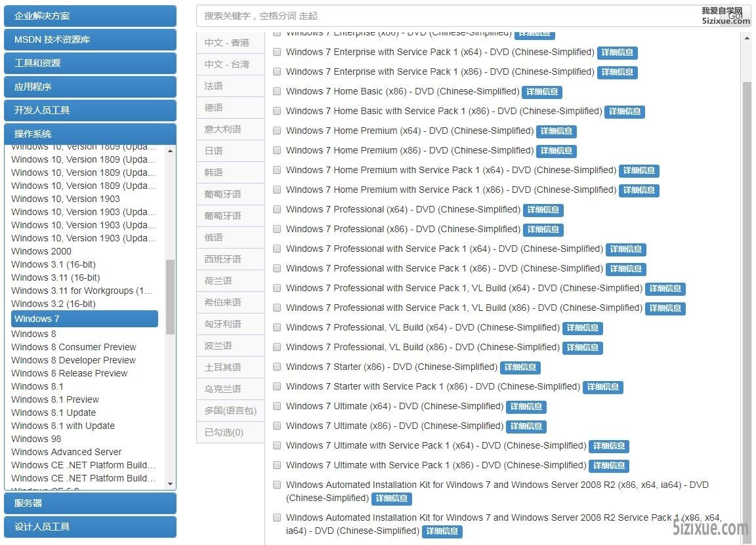Select the 乌克兰语 language tab

point(230,389)
